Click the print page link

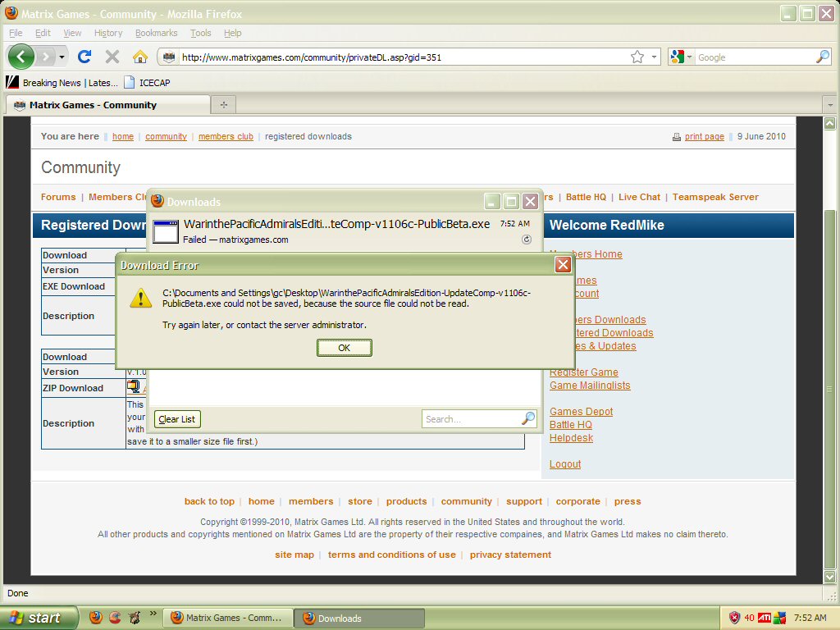click(x=704, y=137)
